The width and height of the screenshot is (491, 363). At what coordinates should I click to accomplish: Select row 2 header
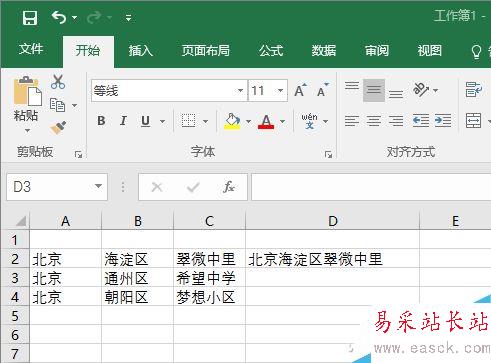pos(15,259)
